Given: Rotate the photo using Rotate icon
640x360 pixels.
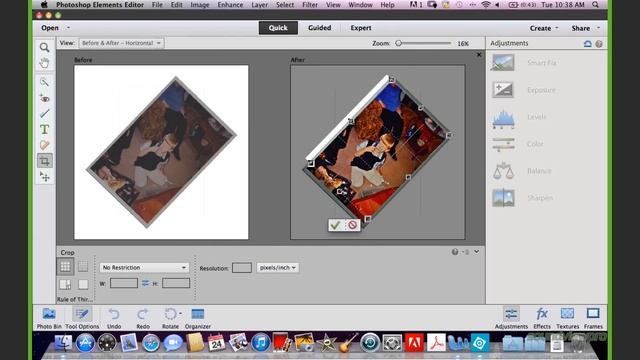Looking at the screenshot, I should pyautogui.click(x=170, y=314).
